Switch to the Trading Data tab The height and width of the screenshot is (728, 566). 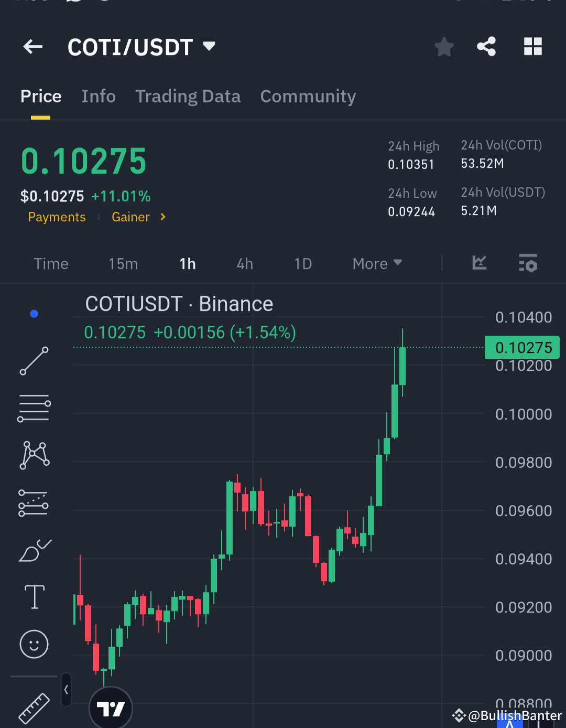188,97
